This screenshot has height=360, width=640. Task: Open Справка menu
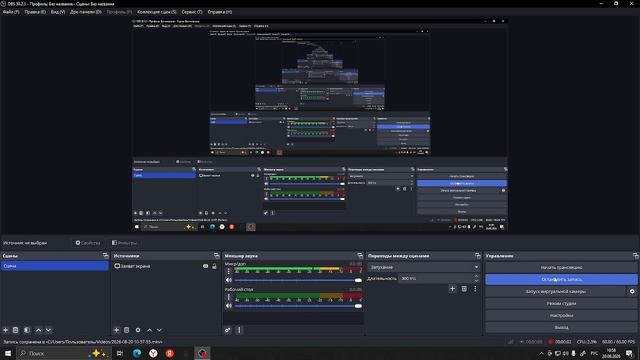(x=220, y=12)
